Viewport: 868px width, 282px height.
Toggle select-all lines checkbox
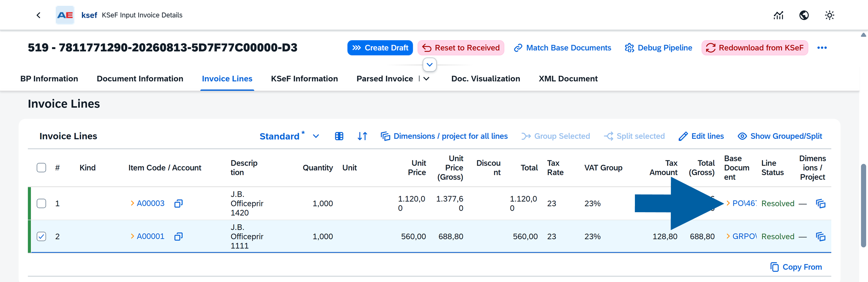click(x=41, y=167)
